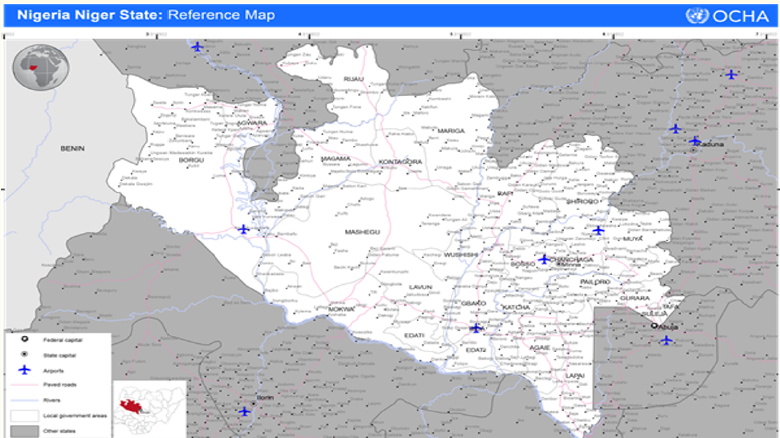Click the airport icon at Chanchaga
The height and width of the screenshot is (438, 780).
(544, 259)
